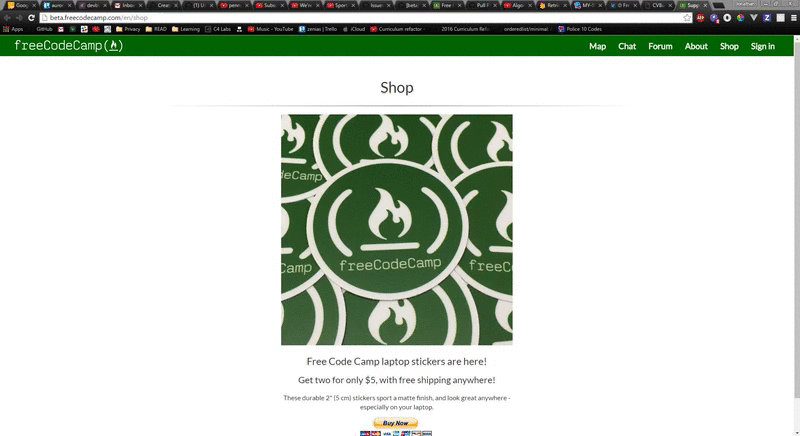Open the Chrome hamburger menu
This screenshot has width=800, height=436.
[x=793, y=17]
